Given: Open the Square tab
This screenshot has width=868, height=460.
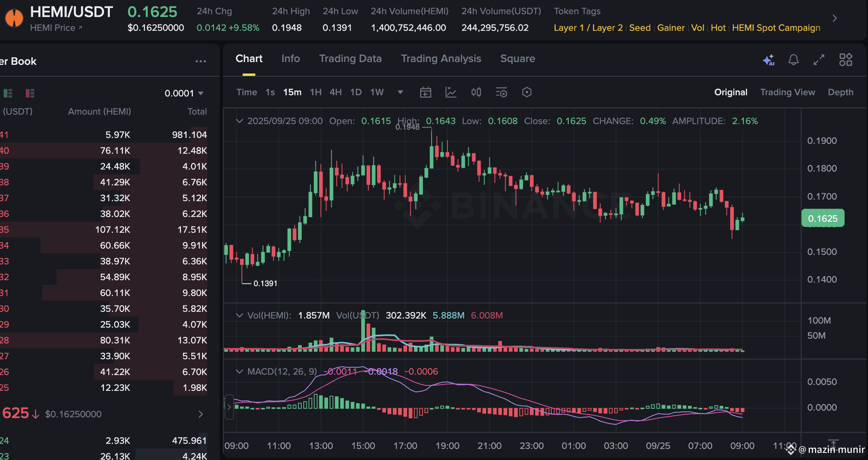Looking at the screenshot, I should point(518,58).
